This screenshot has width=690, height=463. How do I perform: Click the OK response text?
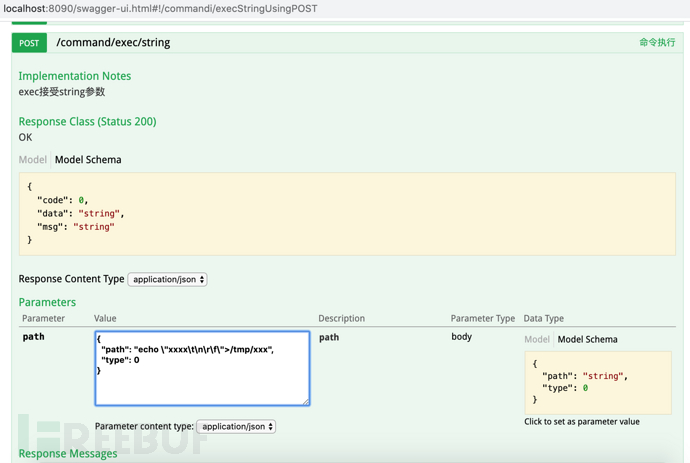coord(25,137)
